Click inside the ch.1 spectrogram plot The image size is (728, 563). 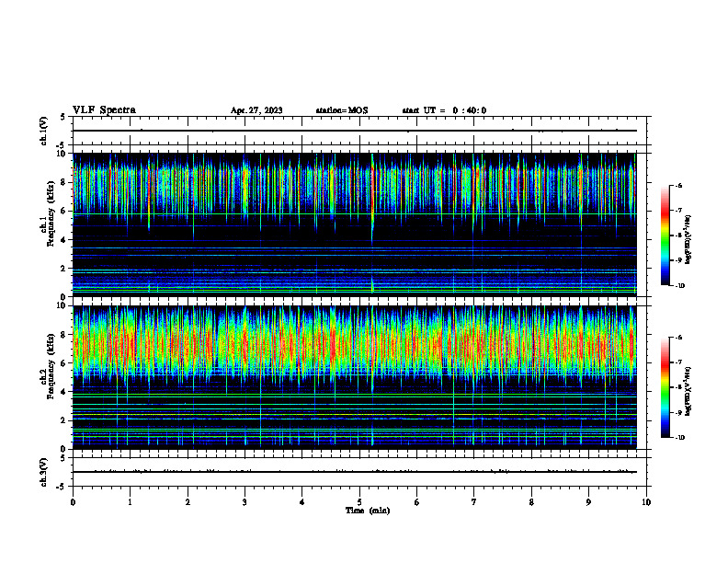point(355,224)
